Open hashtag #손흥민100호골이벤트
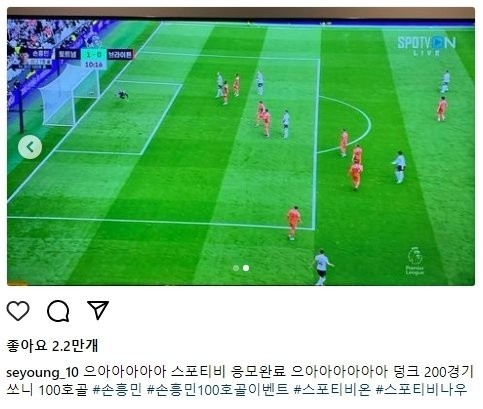The image size is (483, 409). (x=218, y=390)
